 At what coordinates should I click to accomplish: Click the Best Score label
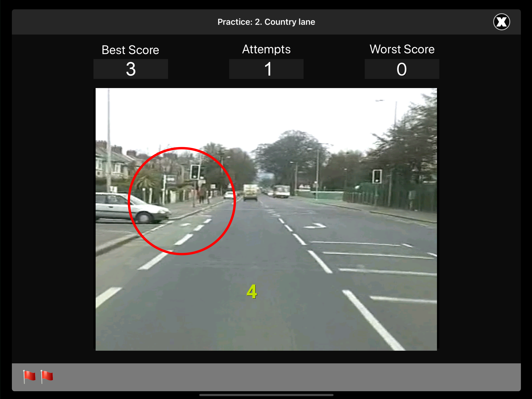(130, 50)
